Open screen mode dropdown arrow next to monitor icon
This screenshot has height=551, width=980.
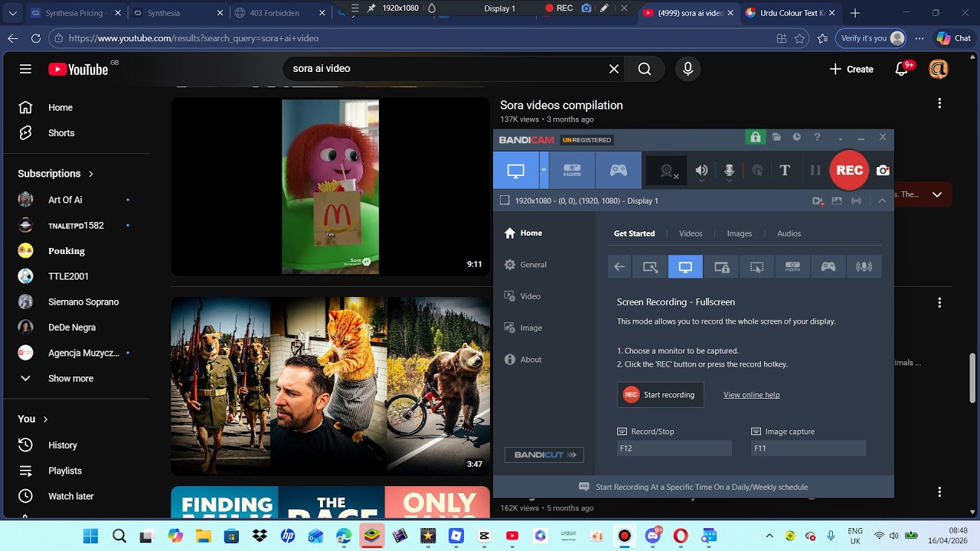(x=544, y=170)
